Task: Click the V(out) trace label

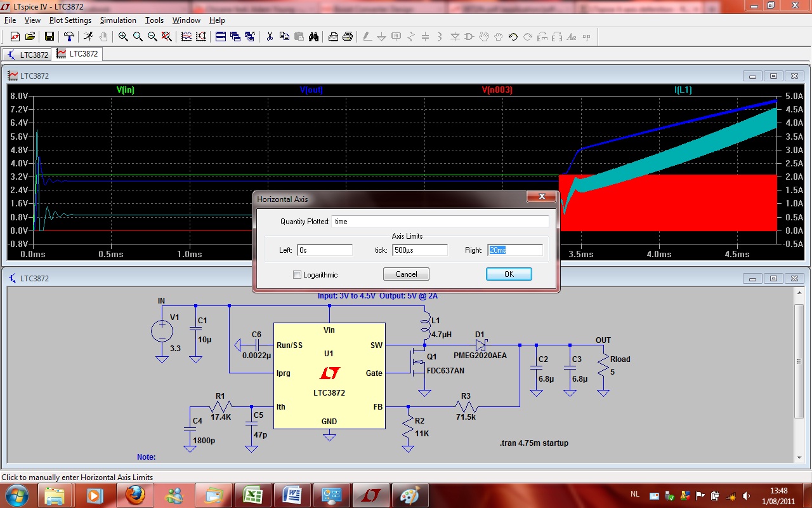Action: coord(311,90)
